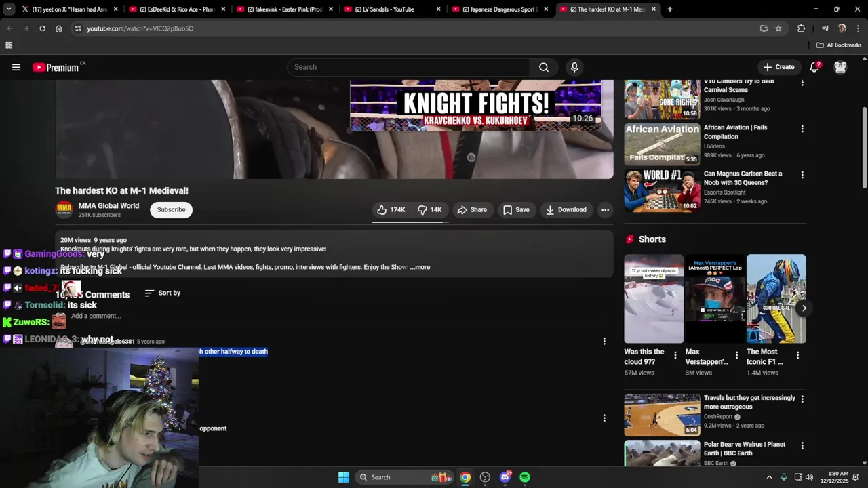Share the M-1 Medieval video
The image size is (868, 488).
(472, 210)
